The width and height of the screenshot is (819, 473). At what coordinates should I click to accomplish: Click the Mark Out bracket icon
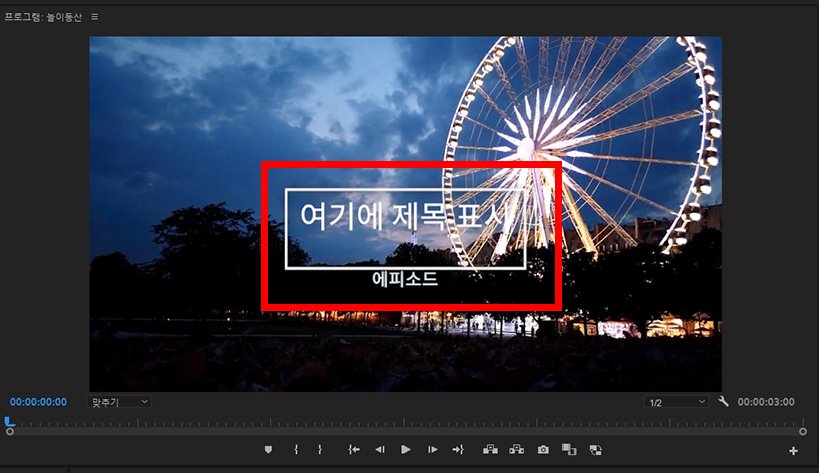point(320,450)
